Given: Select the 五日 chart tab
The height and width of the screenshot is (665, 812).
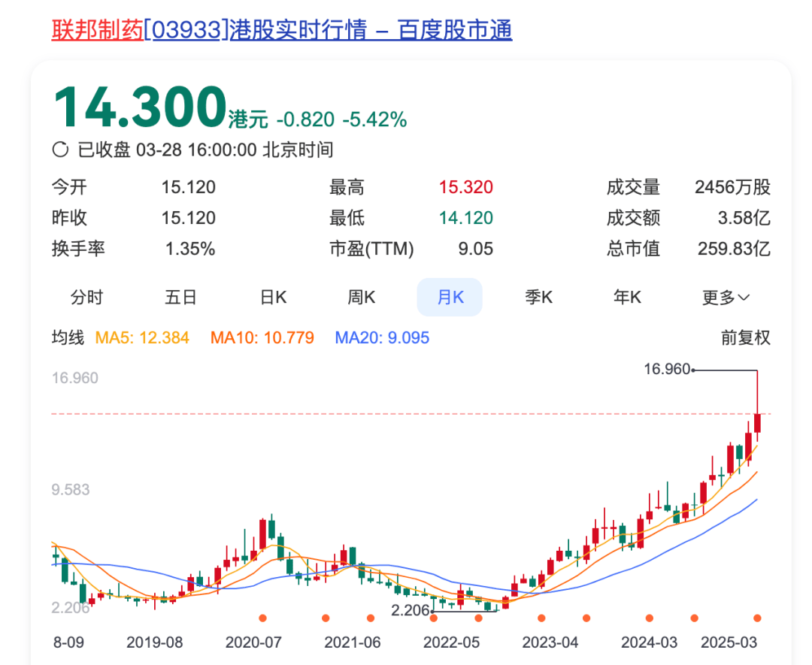Looking at the screenshot, I should (x=180, y=297).
